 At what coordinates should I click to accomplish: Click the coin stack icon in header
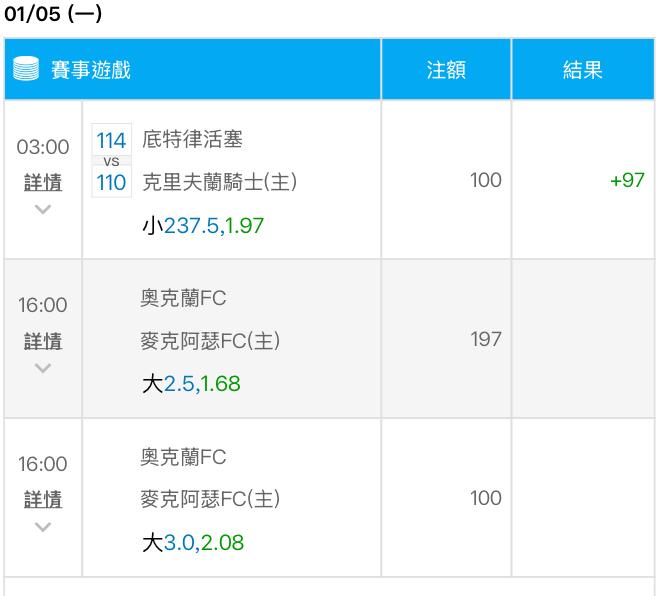pos(27,70)
